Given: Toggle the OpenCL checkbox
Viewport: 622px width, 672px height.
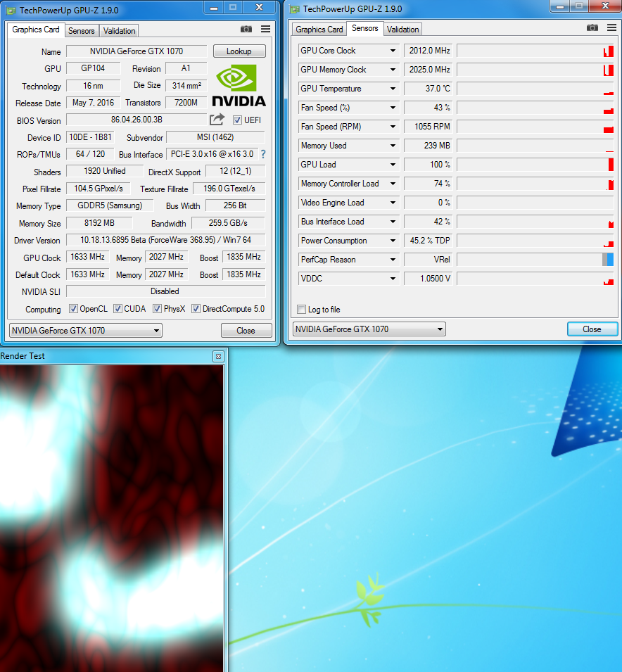Looking at the screenshot, I should 74,309.
